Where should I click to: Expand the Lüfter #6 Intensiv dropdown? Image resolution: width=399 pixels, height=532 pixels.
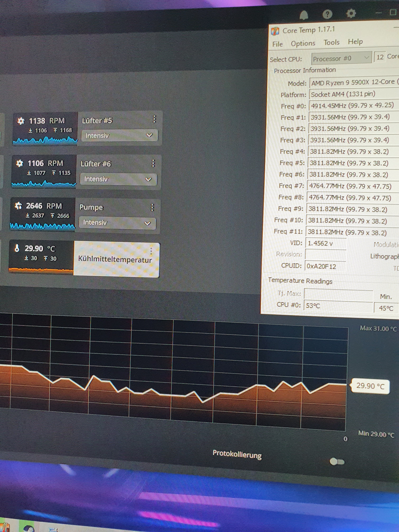click(118, 179)
